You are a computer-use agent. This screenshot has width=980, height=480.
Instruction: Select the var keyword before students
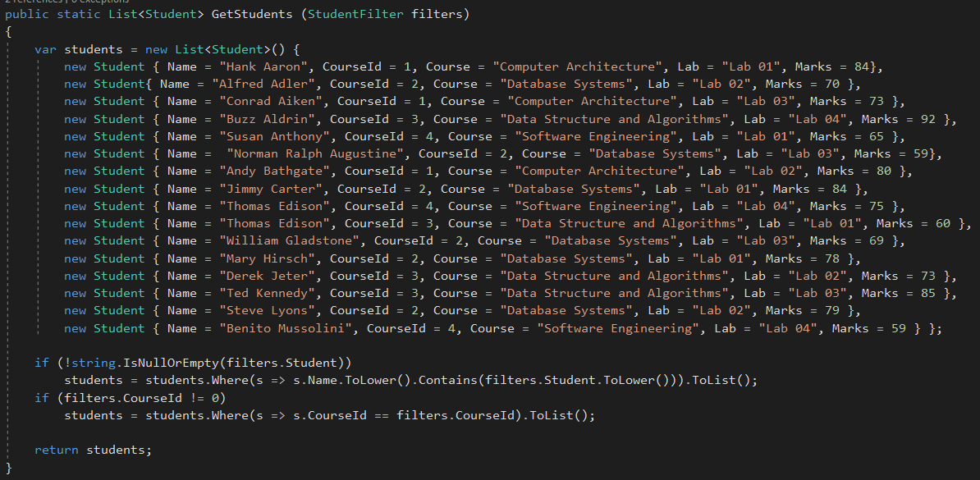[46, 48]
